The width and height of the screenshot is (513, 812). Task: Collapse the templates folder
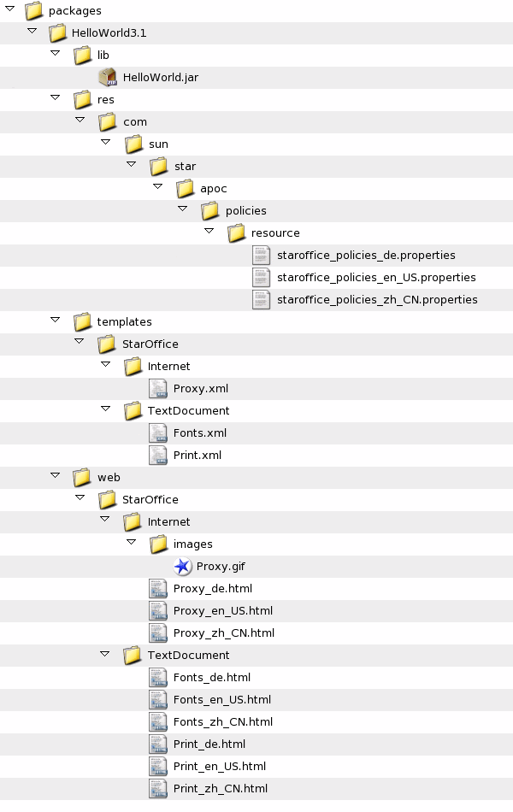point(55,320)
